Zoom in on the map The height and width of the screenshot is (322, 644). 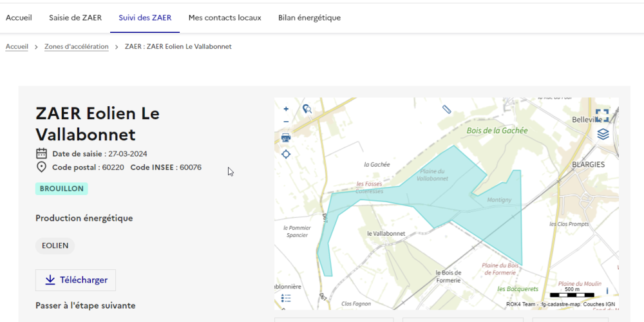pyautogui.click(x=286, y=109)
